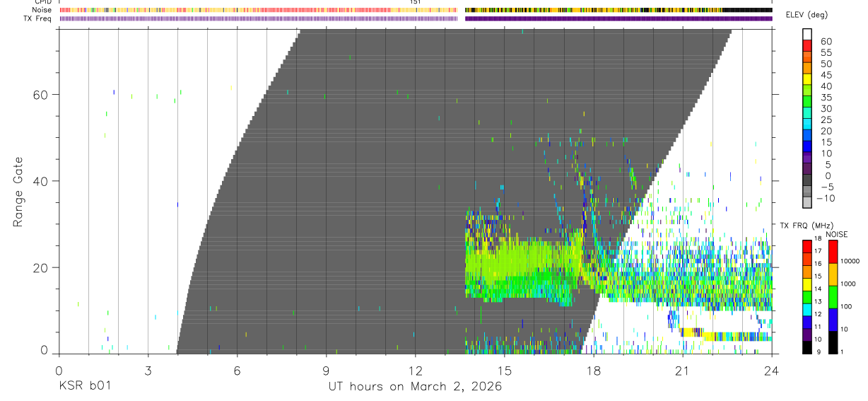Click the x-axis tick label 18
Screen dimensions: 868x401
click(x=594, y=370)
